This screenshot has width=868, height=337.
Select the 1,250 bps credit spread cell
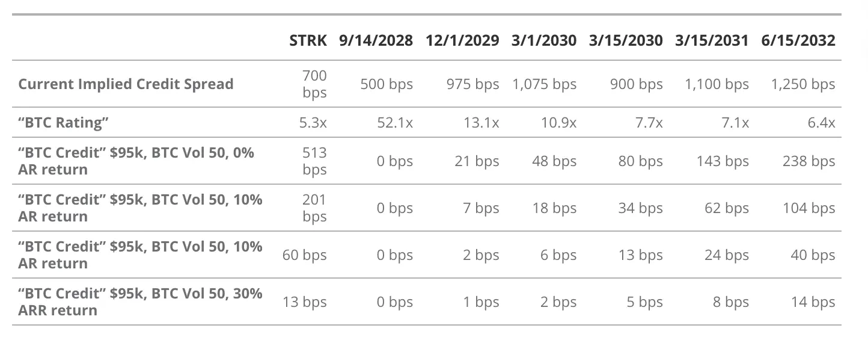pos(803,84)
